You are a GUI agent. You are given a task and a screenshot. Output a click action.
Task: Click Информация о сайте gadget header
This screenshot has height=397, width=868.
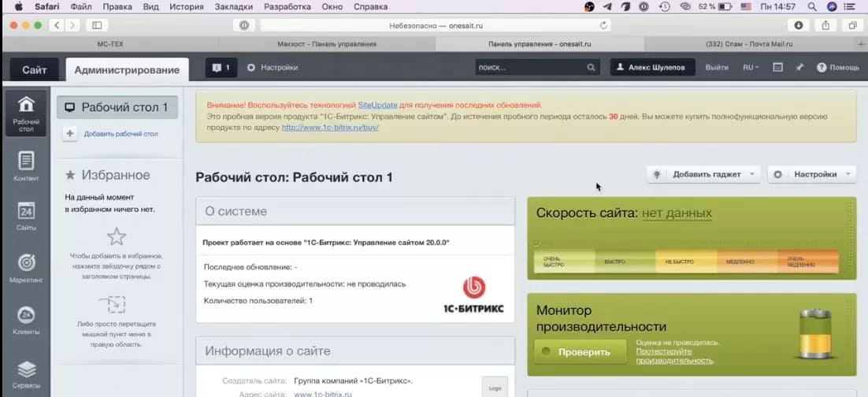[x=355, y=351]
